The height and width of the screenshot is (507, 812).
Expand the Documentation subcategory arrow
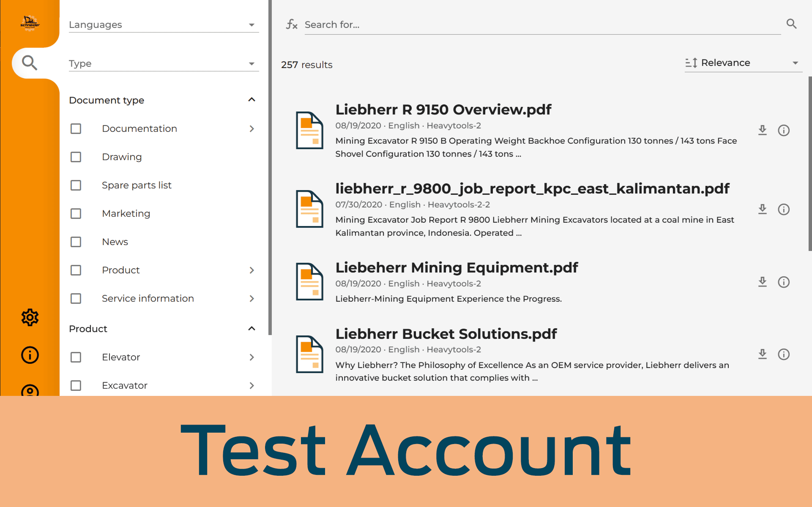pyautogui.click(x=252, y=128)
